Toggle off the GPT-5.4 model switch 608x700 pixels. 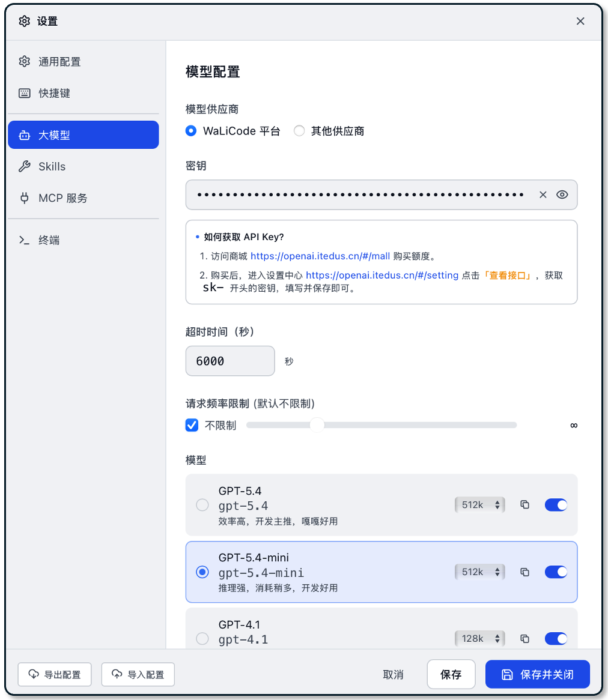click(556, 505)
